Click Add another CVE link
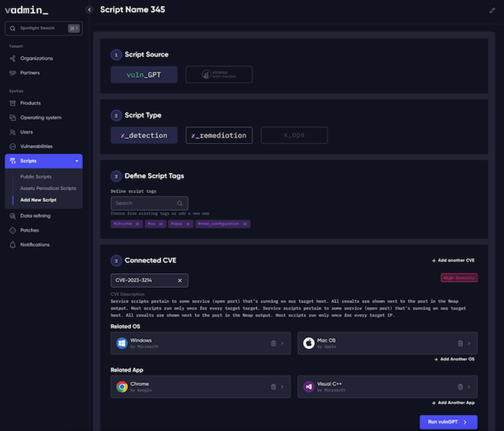This screenshot has width=504, height=431. (453, 260)
